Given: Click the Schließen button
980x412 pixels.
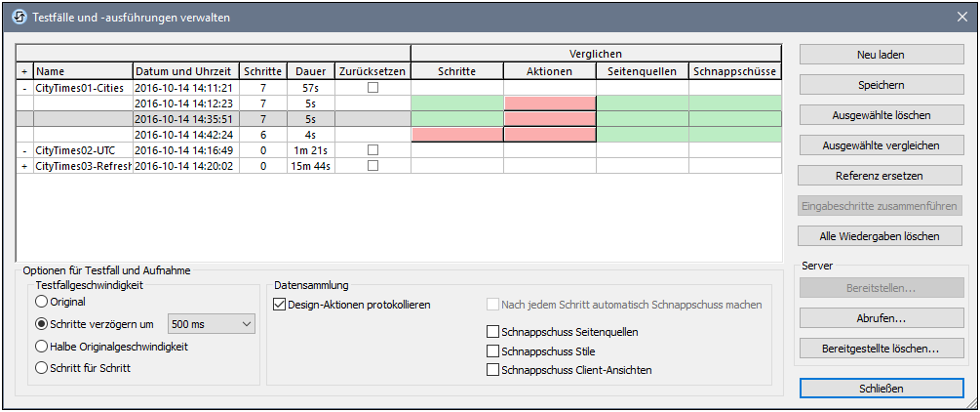Looking at the screenshot, I should coord(882,389).
